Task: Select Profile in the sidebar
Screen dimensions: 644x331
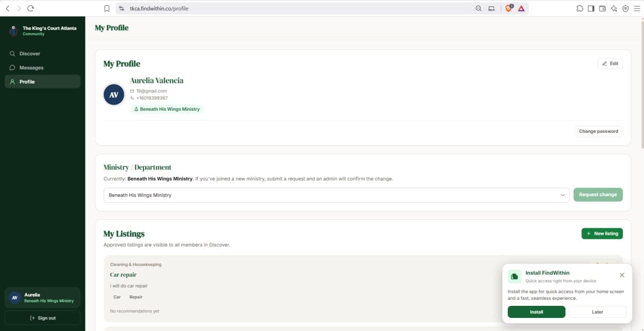Action: [42, 81]
